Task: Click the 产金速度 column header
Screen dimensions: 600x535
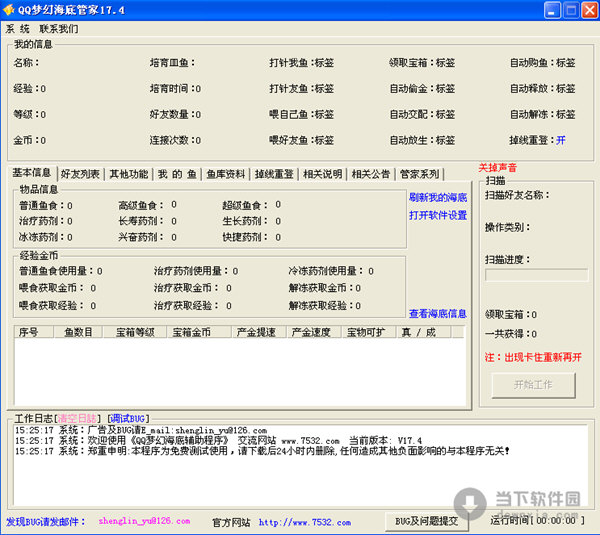Action: 314,332
